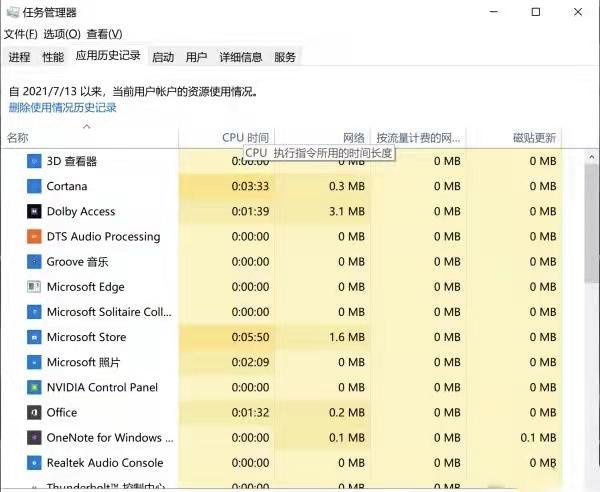Go to the 详细信息 tab
The image size is (600, 492).
click(x=241, y=57)
